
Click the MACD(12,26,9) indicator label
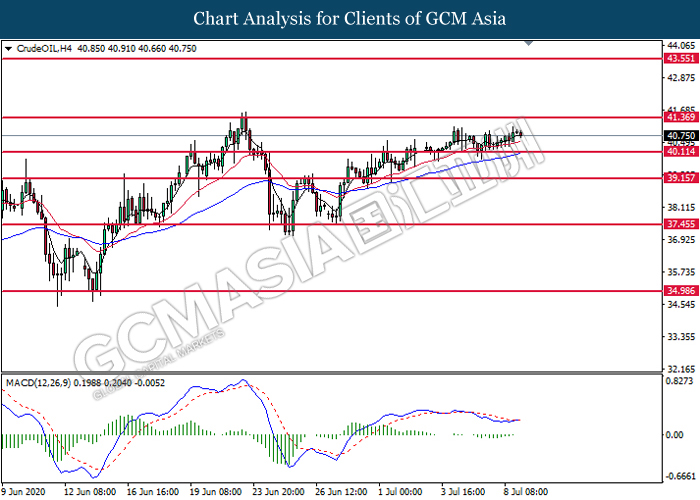38,383
